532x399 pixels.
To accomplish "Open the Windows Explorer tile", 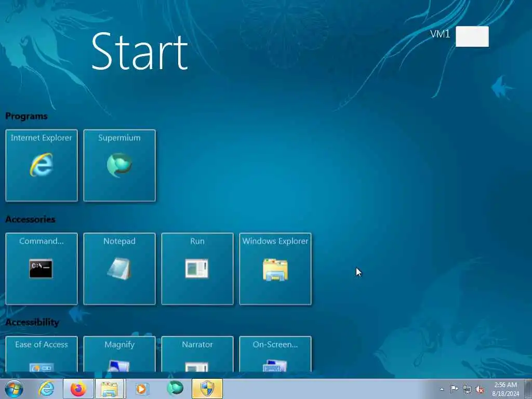I will [275, 269].
